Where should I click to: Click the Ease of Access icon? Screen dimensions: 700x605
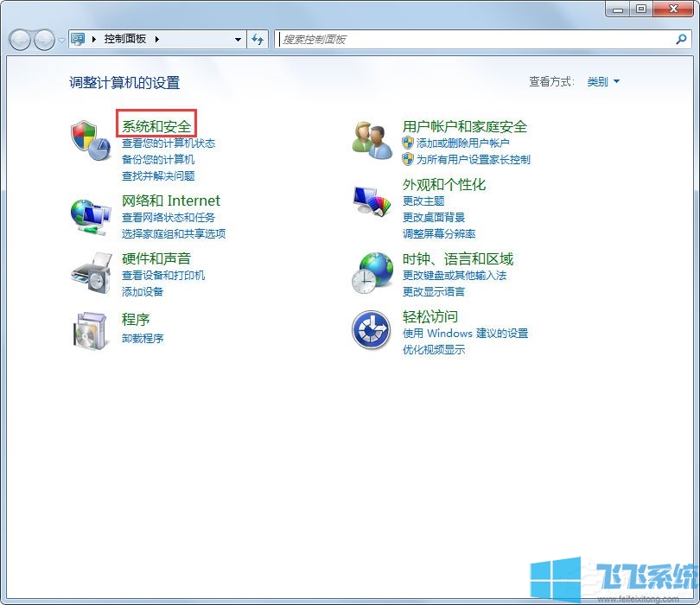pos(372,329)
